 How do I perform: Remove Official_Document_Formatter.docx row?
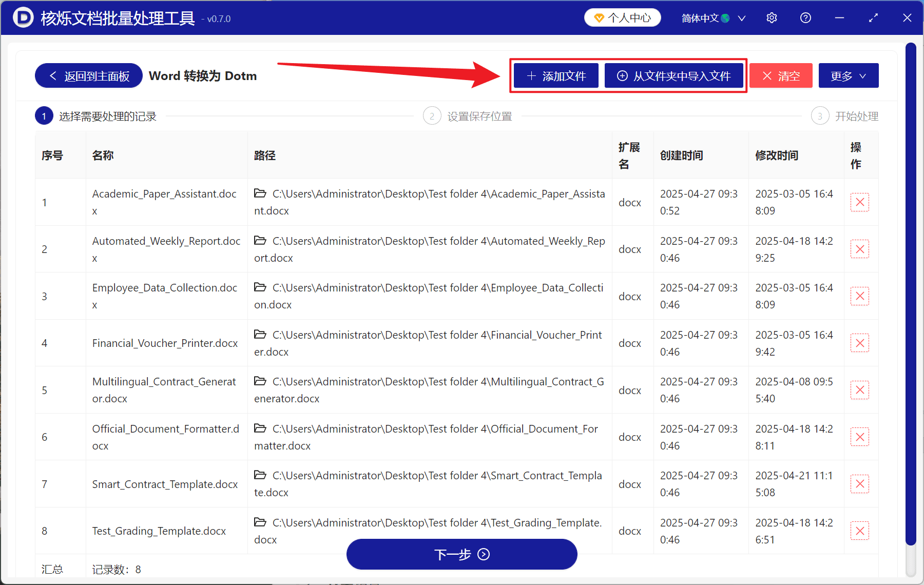(860, 437)
